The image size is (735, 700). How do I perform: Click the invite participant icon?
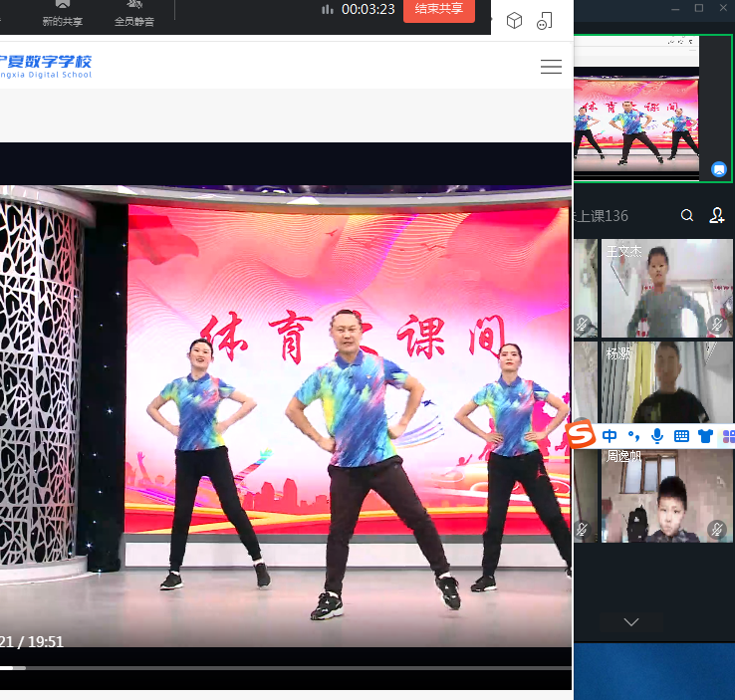716,215
